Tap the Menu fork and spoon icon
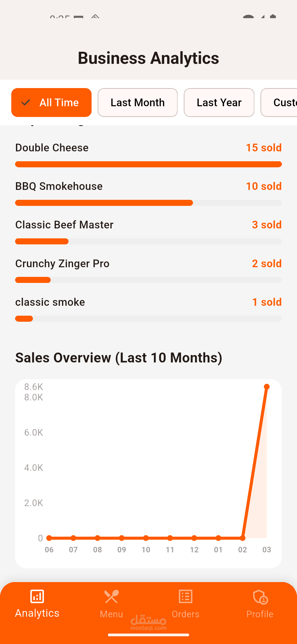297x644 pixels. click(111, 597)
